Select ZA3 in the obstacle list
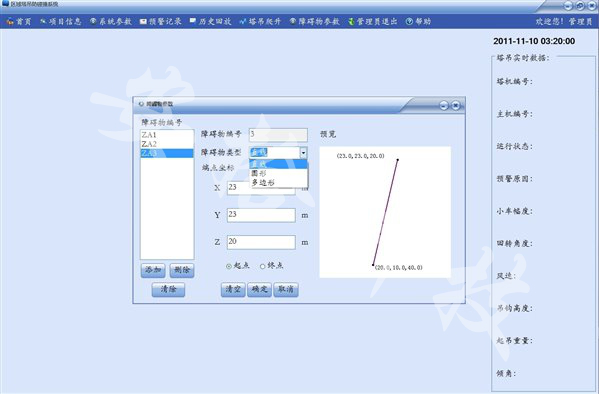Viewport: 599px width, 394px height. click(x=167, y=153)
